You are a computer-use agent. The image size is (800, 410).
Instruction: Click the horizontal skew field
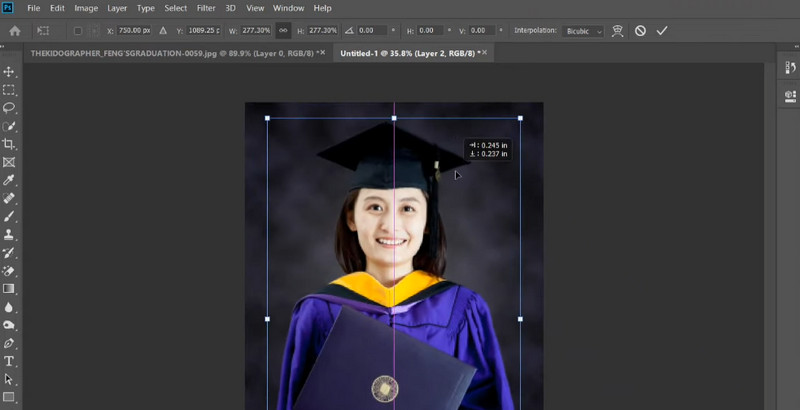432,31
